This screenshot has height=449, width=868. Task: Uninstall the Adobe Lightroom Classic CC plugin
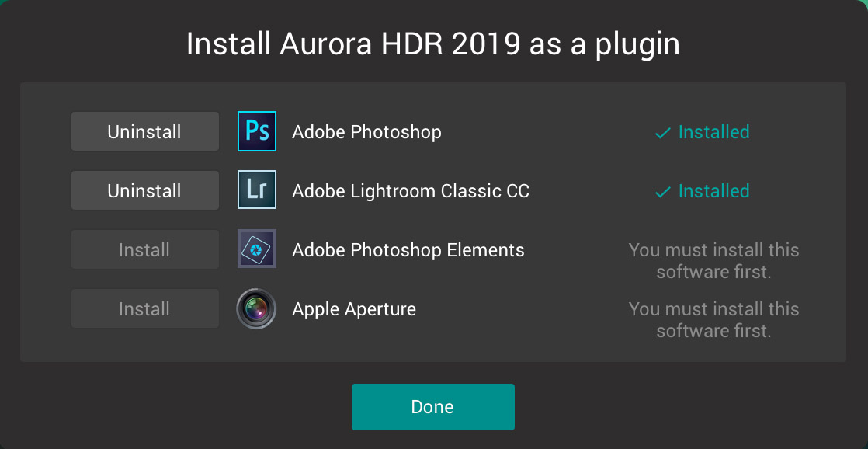click(x=144, y=190)
